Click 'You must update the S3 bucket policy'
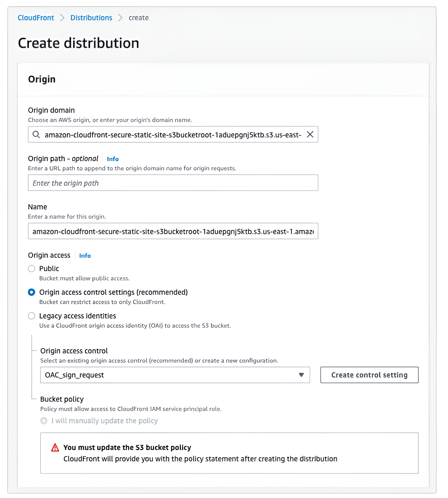 127,447
